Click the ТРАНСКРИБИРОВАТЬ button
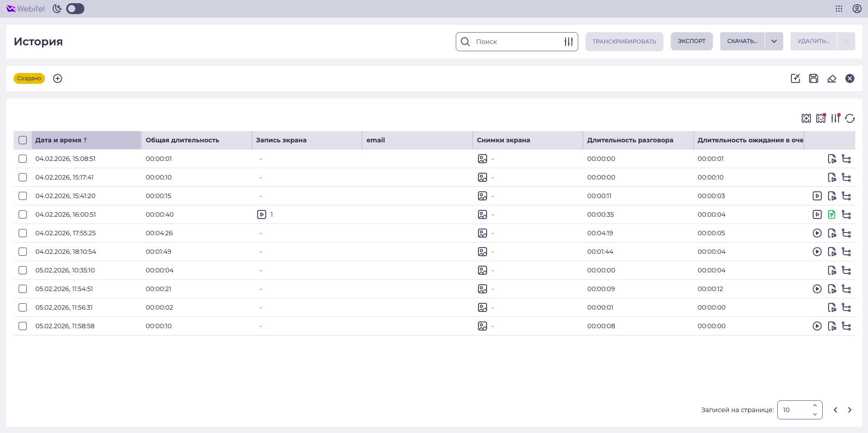Image resolution: width=868 pixels, height=433 pixels. click(x=624, y=42)
